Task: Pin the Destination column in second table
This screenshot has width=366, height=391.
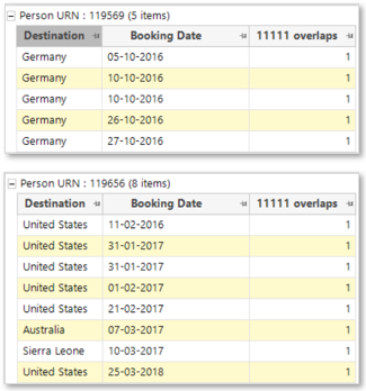Action: [x=97, y=204]
